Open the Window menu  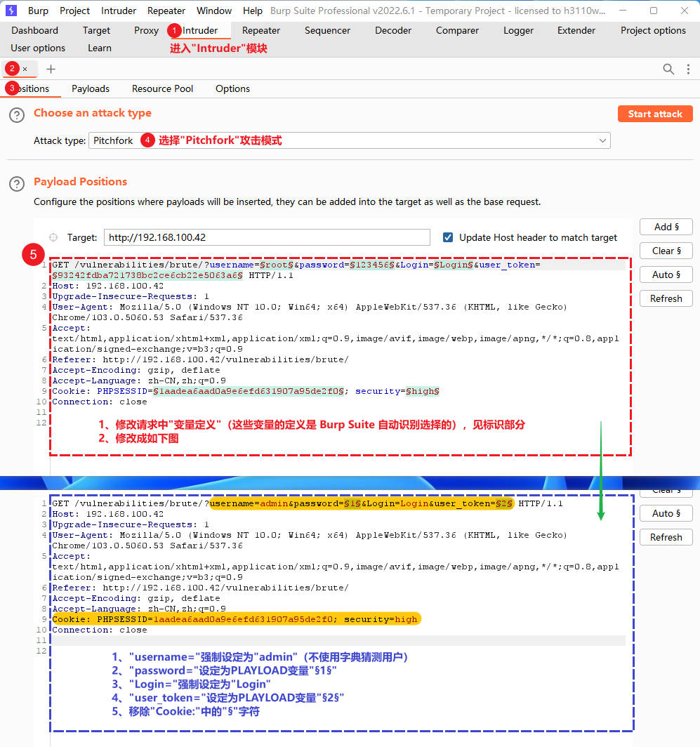pyautogui.click(x=214, y=11)
